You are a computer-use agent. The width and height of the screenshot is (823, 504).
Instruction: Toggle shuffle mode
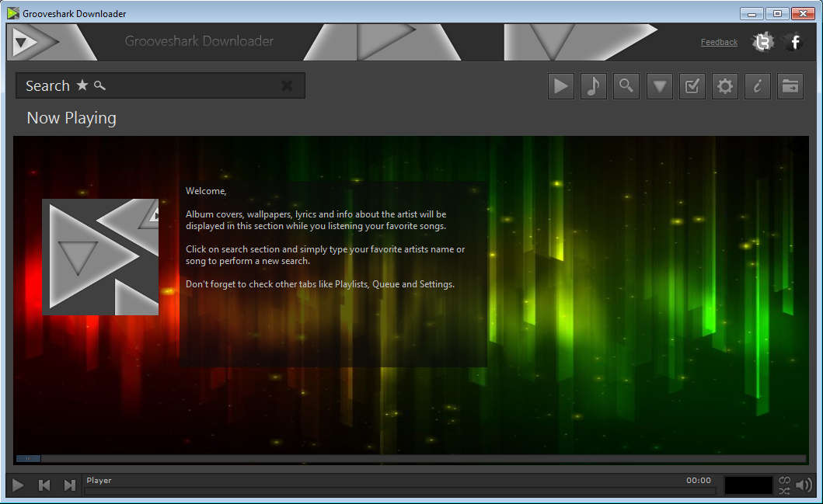pyautogui.click(x=784, y=491)
